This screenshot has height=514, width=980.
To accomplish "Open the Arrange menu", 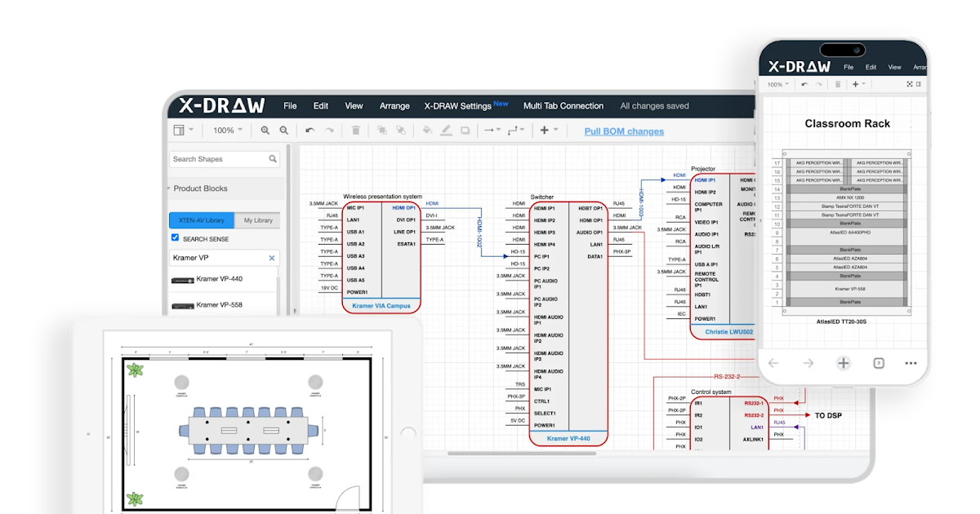I will [394, 106].
